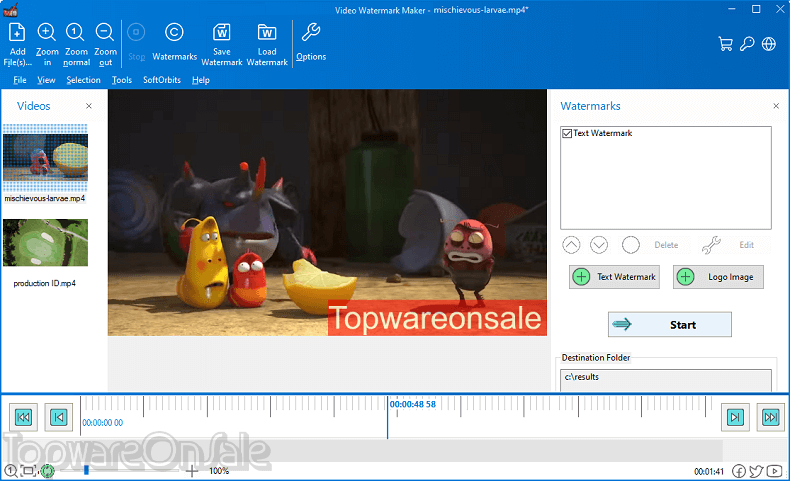Click the Delete circle icon in the Watermarks panel
790x481 pixels.
point(631,245)
